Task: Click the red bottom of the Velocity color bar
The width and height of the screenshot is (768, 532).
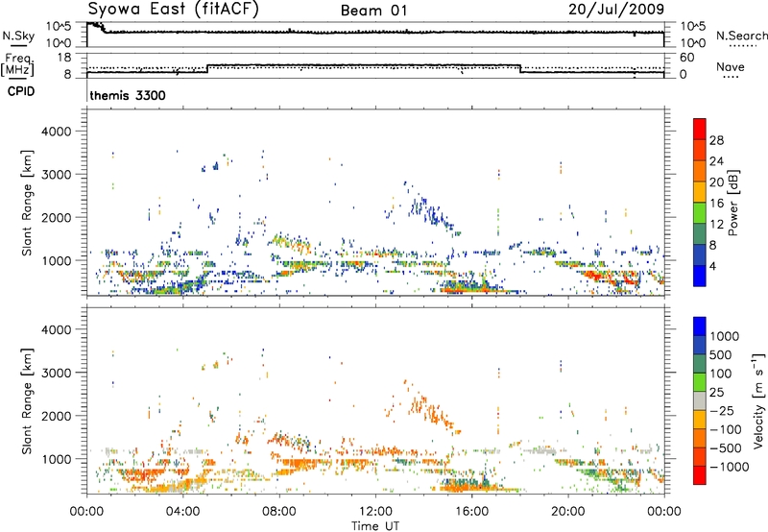Action: (x=700, y=475)
